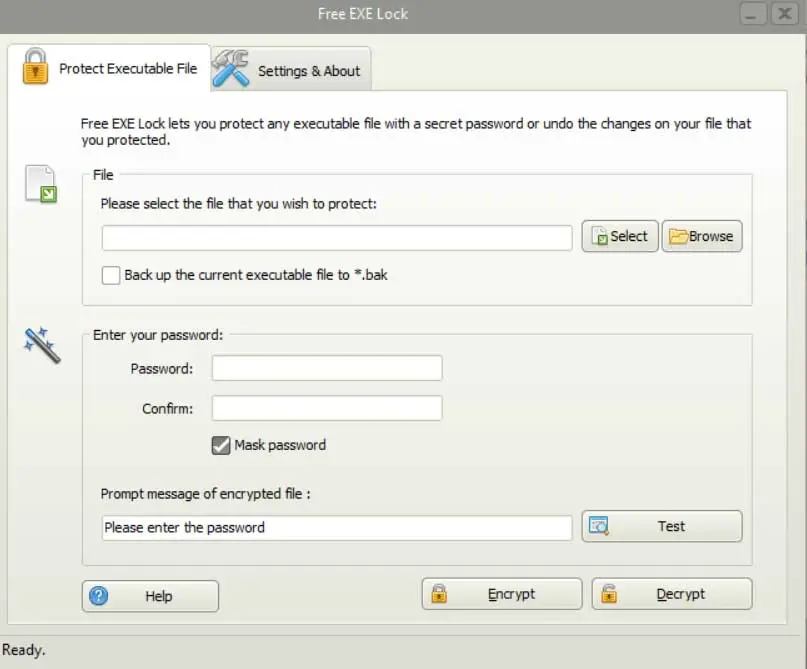
Task: Click the Confirm password field
Action: (x=327, y=408)
